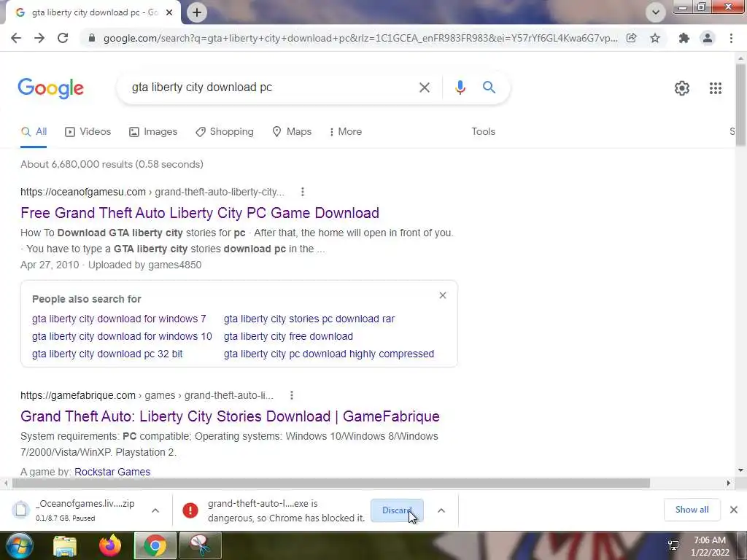This screenshot has width=747, height=560.
Task: Open Chrome profile avatar
Action: click(x=708, y=38)
